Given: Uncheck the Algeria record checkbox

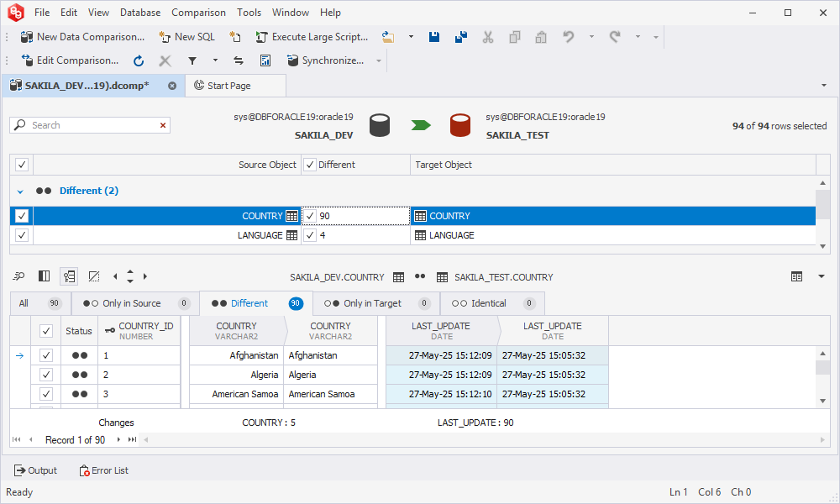Looking at the screenshot, I should (x=46, y=375).
